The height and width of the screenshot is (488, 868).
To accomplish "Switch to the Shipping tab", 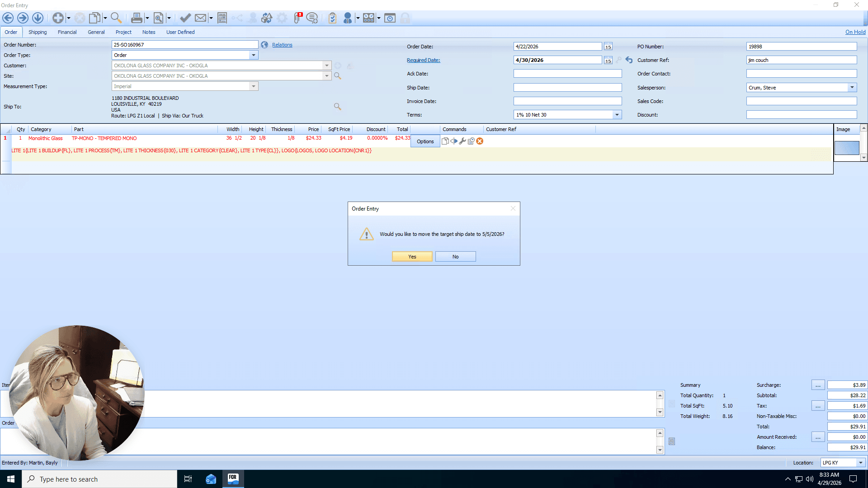I will click(x=38, y=32).
